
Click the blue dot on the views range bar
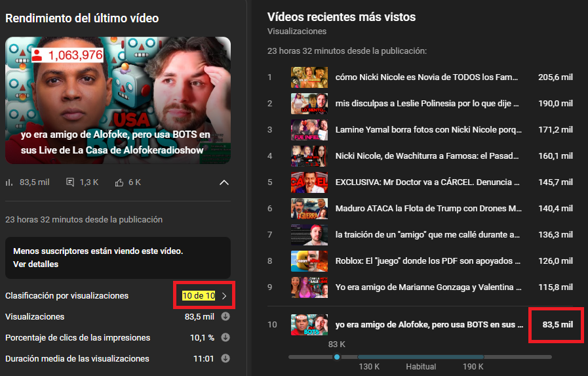tap(337, 357)
